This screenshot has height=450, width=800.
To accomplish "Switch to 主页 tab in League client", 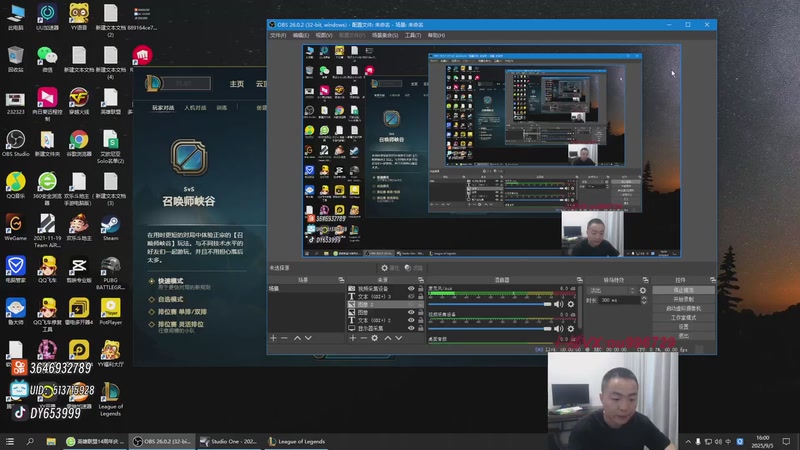I will coord(236,84).
